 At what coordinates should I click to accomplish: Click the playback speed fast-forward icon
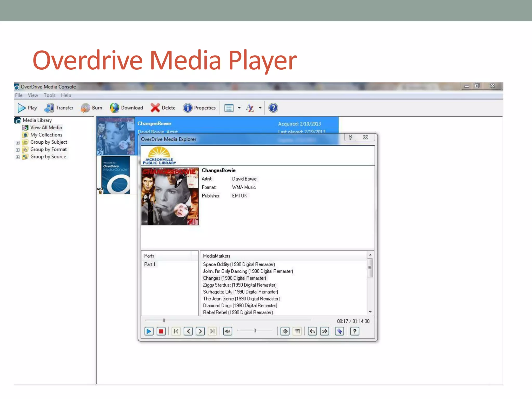point(285,331)
